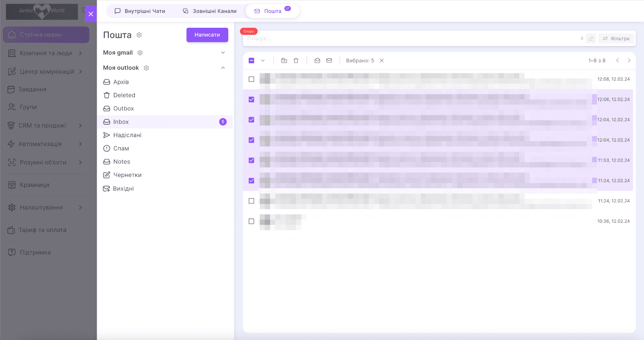Screen dimensions: 644x340
Task: Expand the CRM та продажі menu
Action: pyautogui.click(x=80, y=126)
